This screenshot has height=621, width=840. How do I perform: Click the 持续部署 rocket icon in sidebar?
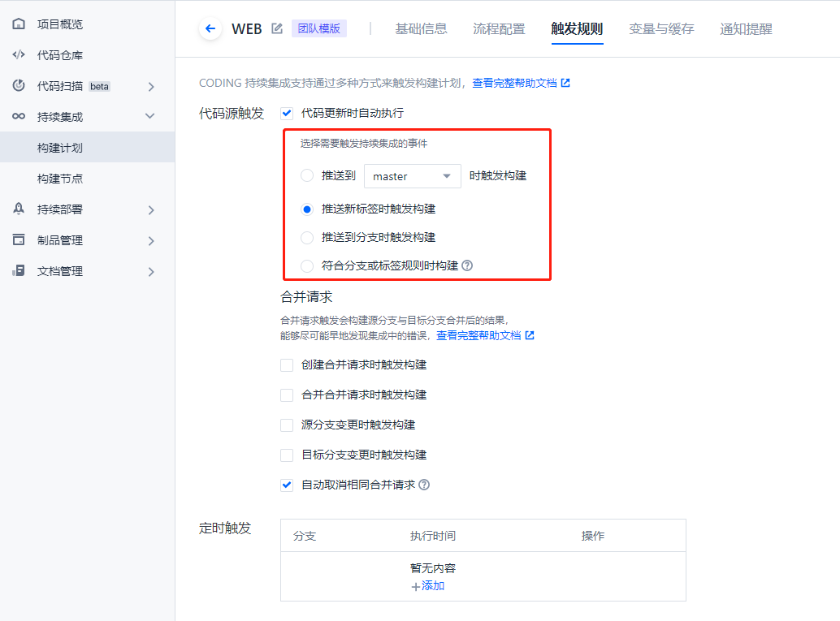pyautogui.click(x=19, y=209)
